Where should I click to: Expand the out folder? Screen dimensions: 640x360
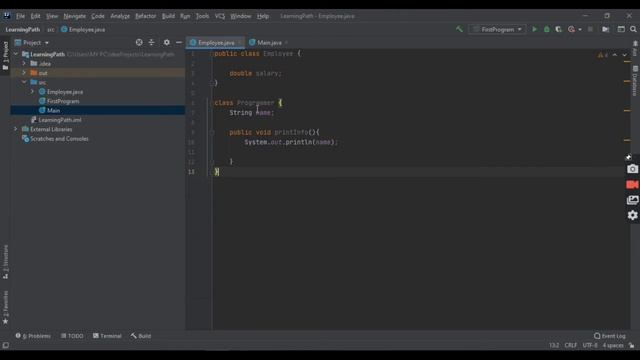coord(24,73)
